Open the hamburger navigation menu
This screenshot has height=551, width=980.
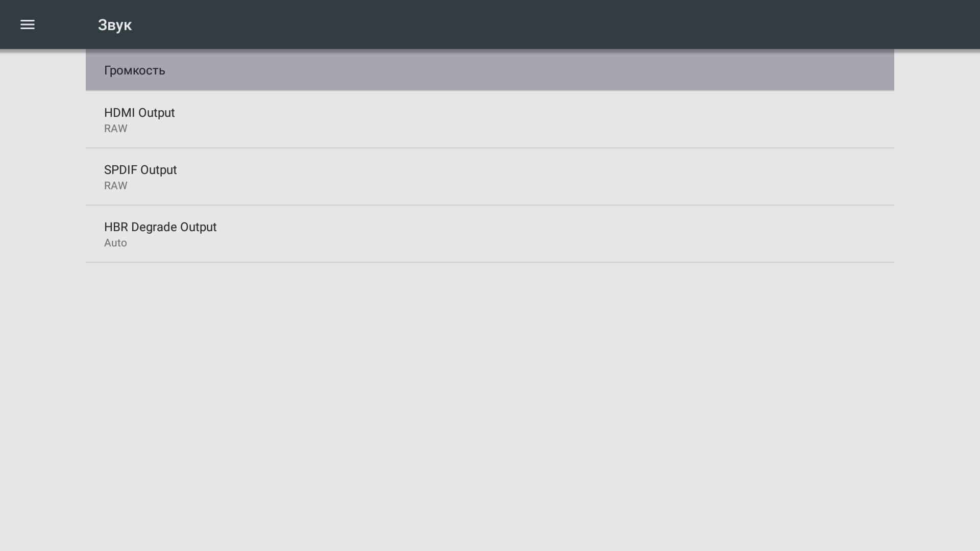28,24
